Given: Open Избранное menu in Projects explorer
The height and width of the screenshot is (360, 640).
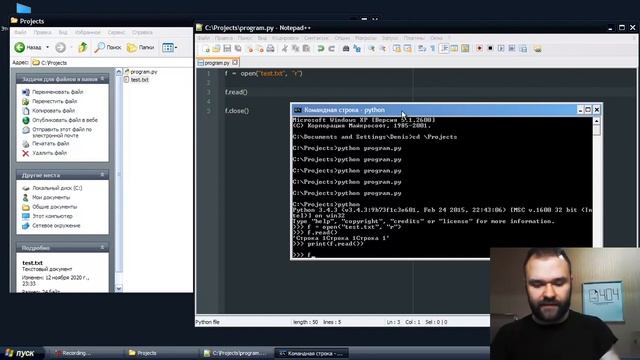Looking at the screenshot, I should (88, 32).
